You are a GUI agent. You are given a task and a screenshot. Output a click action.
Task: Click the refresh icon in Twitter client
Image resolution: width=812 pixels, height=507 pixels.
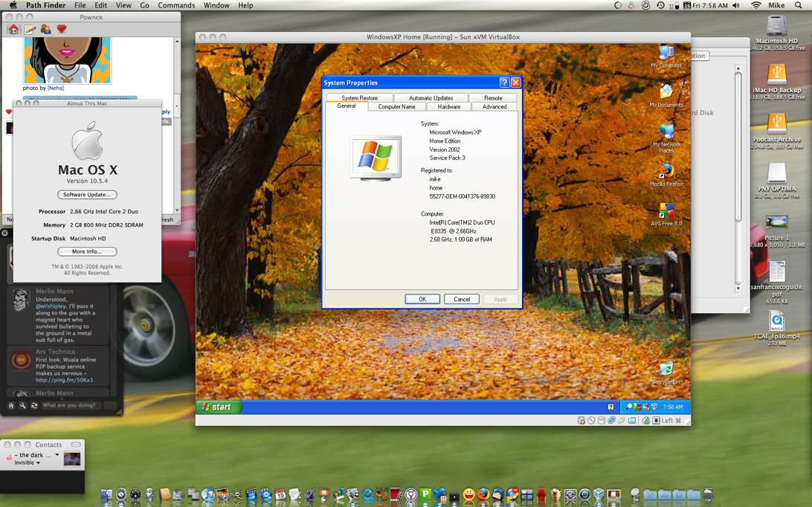(34, 406)
